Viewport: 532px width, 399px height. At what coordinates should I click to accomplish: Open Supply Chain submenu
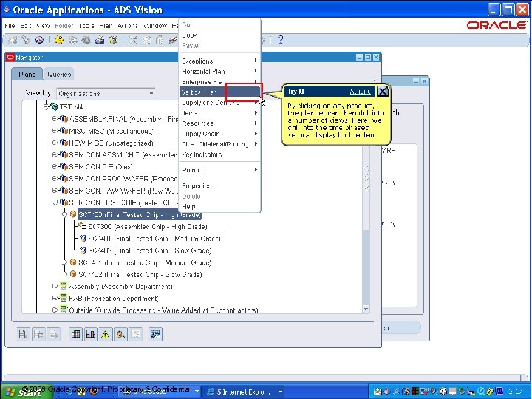[x=219, y=134]
